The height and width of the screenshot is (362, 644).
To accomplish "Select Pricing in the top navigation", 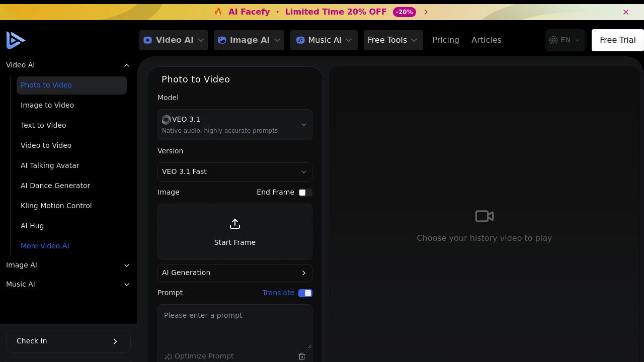I will pyautogui.click(x=446, y=40).
